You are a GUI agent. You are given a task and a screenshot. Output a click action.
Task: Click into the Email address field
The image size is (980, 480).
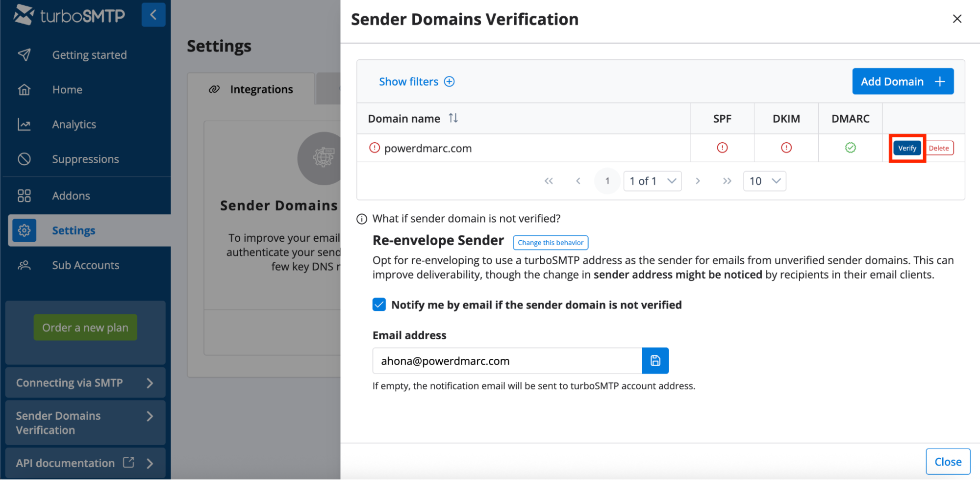507,361
